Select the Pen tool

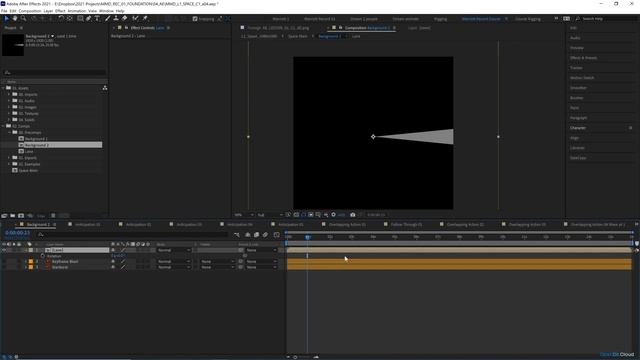89,18
